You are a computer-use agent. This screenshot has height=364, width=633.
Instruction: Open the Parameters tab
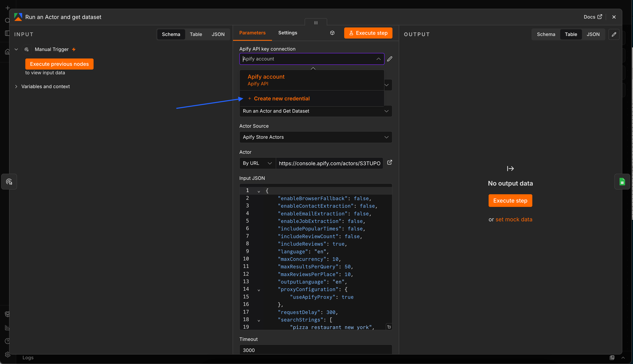point(252,33)
